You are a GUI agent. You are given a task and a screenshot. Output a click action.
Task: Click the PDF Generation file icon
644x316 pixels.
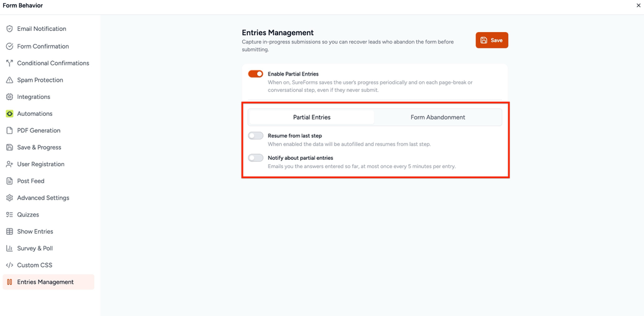click(9, 131)
